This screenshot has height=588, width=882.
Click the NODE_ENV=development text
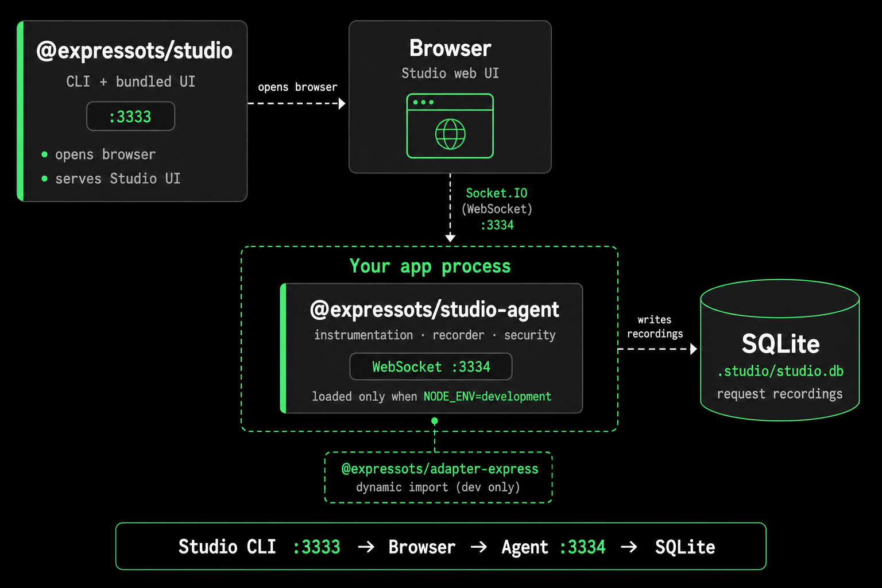tap(488, 396)
